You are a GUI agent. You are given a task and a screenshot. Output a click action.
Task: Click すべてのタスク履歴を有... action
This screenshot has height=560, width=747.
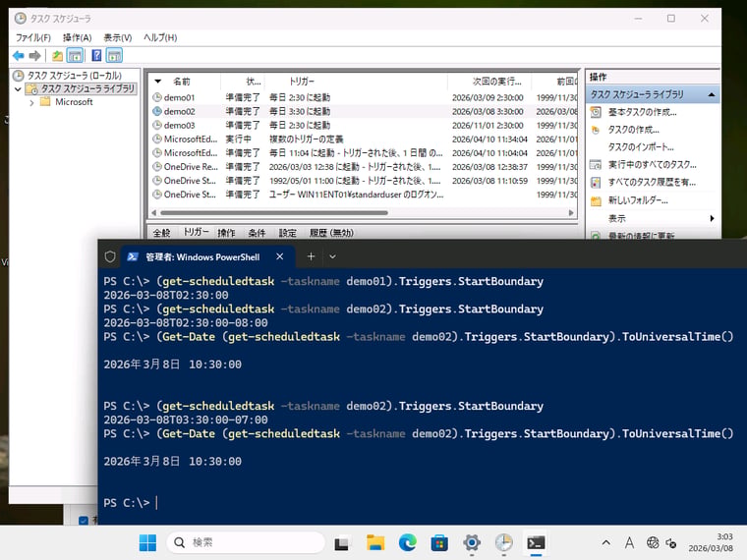point(652,183)
